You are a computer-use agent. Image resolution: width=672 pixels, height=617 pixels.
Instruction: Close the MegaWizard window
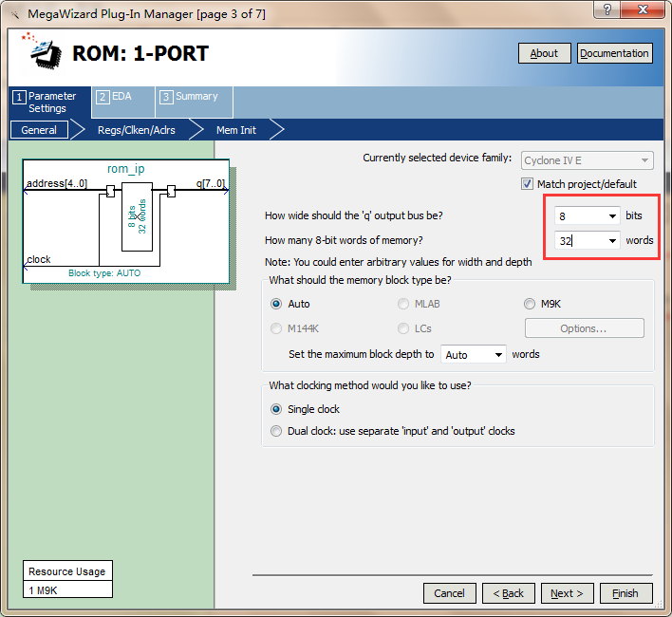(x=643, y=9)
